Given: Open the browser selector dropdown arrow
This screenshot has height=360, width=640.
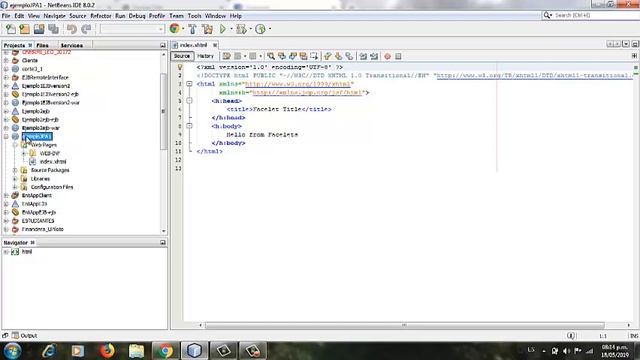Looking at the screenshot, I should (183, 29).
